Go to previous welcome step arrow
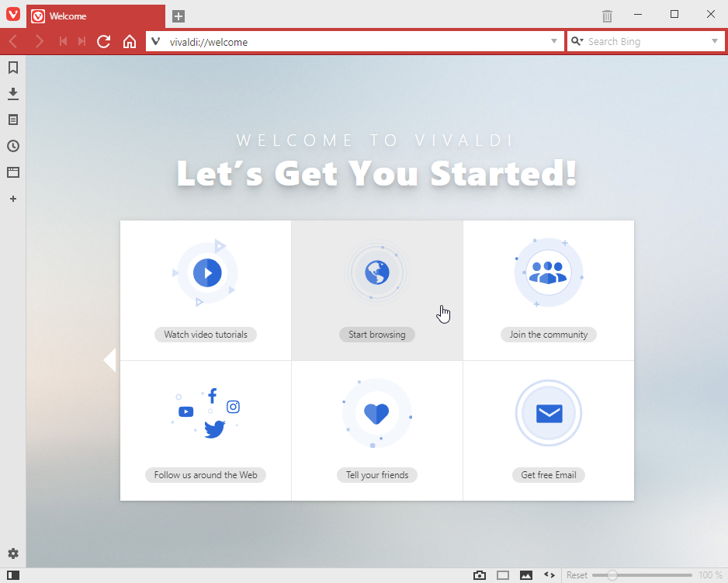 [x=110, y=360]
